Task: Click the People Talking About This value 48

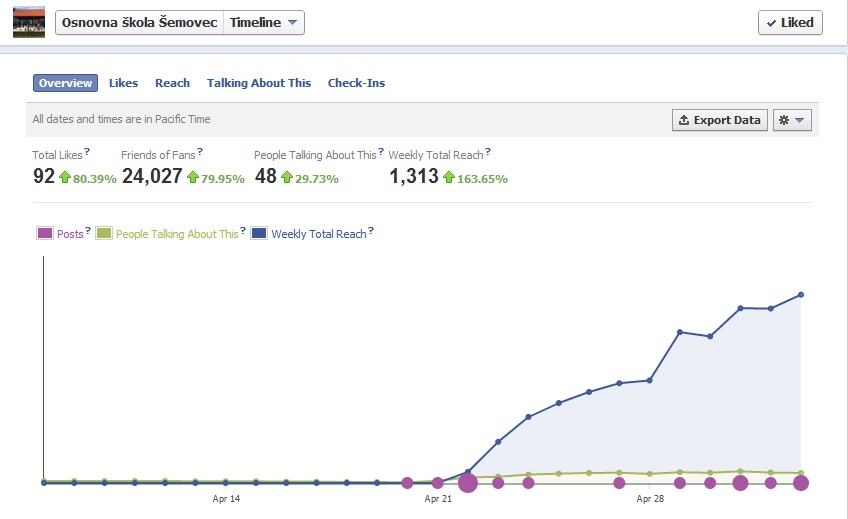Action: tap(266, 176)
